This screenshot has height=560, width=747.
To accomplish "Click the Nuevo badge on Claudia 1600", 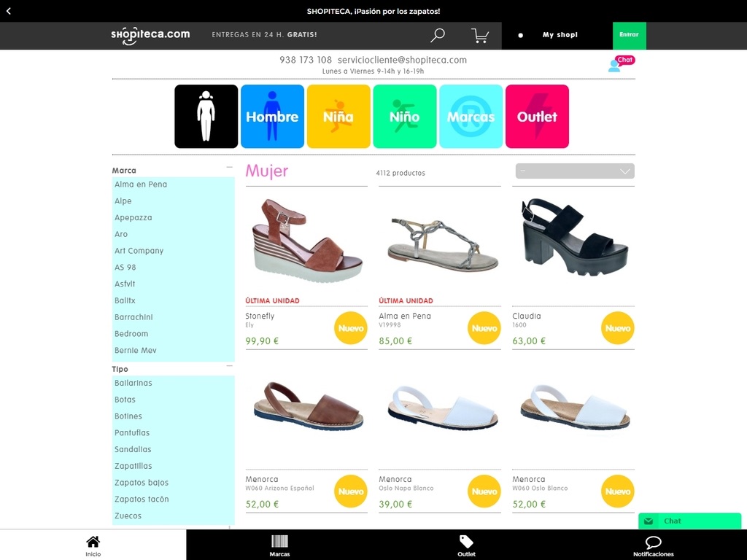I will click(x=617, y=328).
